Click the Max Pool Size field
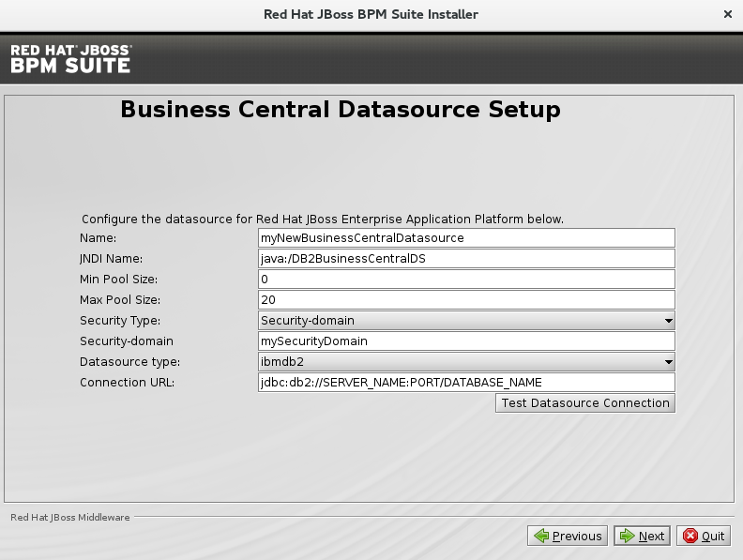Screen dimensions: 743x560 (467, 300)
